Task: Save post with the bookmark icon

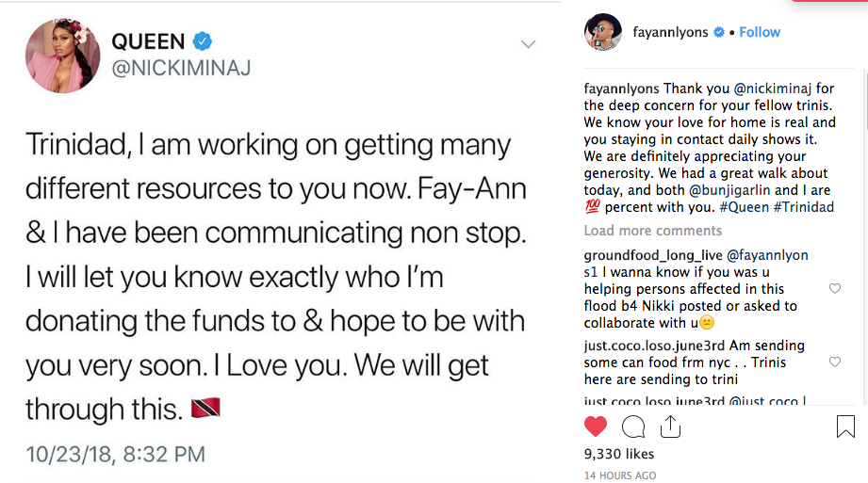Action: tap(845, 427)
